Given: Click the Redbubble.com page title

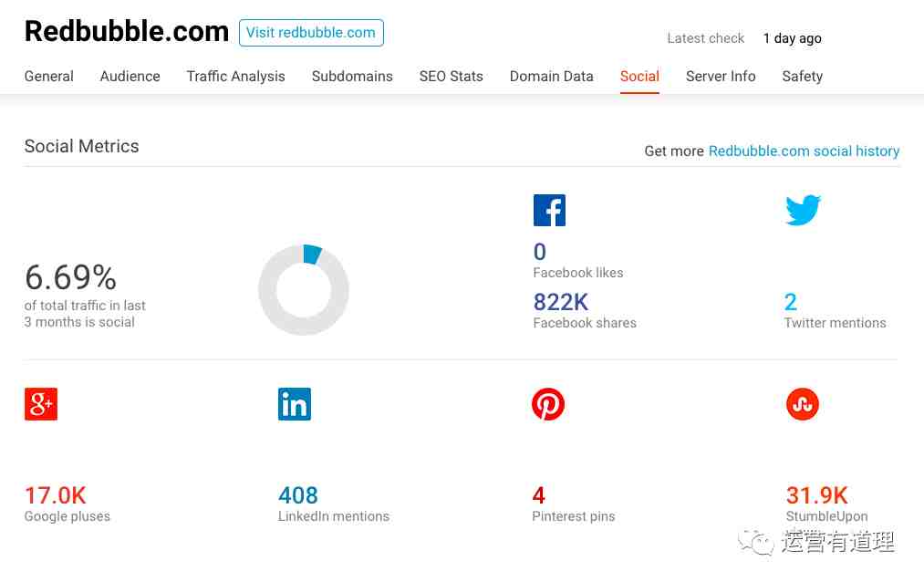Looking at the screenshot, I should pos(127,31).
